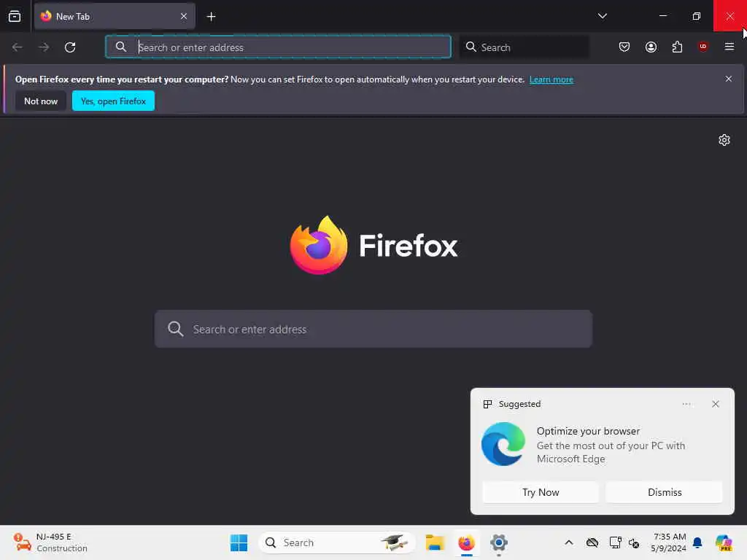Open the notifications bell icon
The width and height of the screenshot is (747, 560).
(x=697, y=542)
